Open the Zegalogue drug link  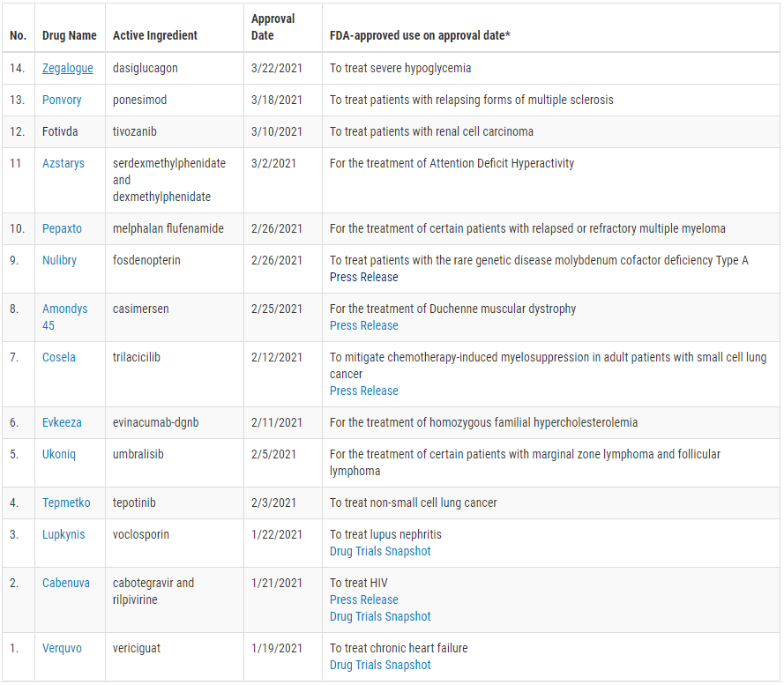coord(68,68)
